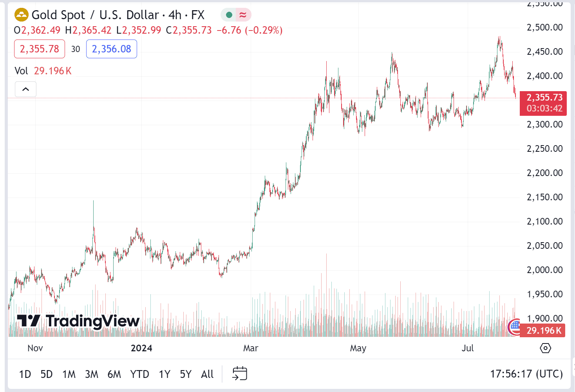Select the 5D time range
The height and width of the screenshot is (392, 575).
pyautogui.click(x=47, y=374)
